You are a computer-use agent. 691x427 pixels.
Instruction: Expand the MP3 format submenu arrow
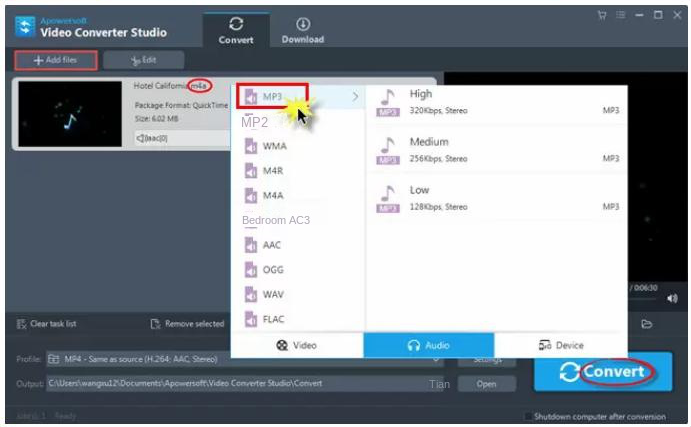[x=355, y=97]
